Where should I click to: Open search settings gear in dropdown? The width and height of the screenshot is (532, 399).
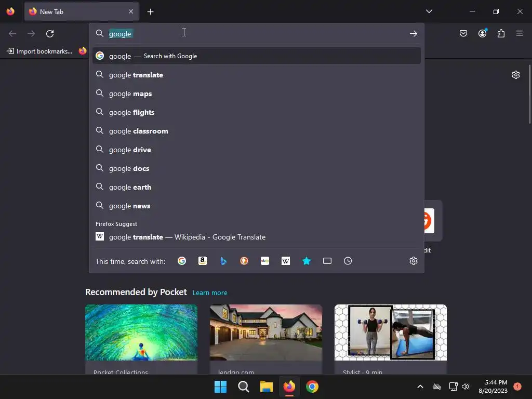413,261
